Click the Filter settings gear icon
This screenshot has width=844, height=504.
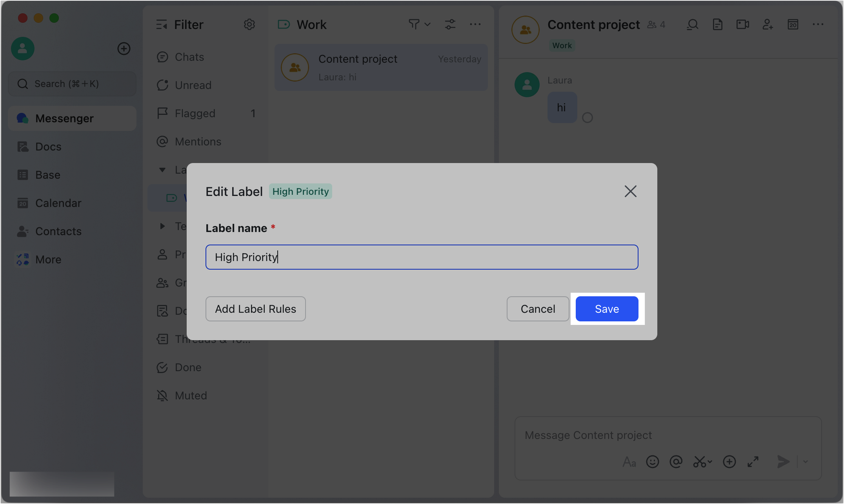[249, 25]
